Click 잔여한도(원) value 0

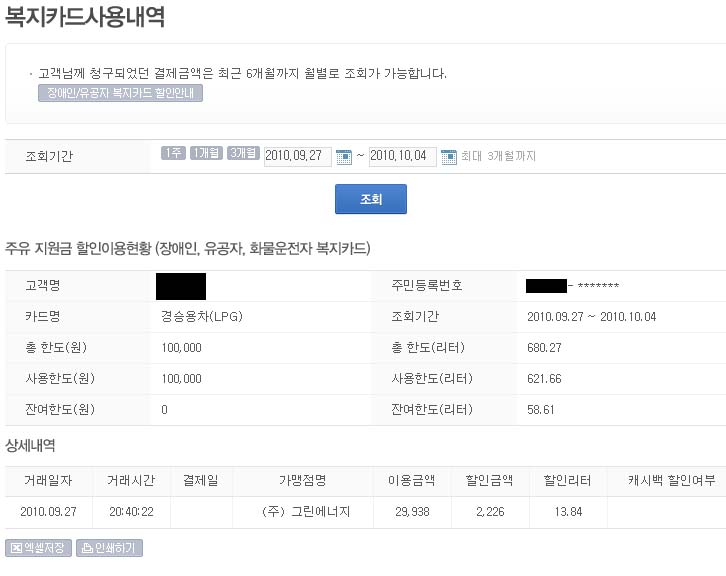point(164,410)
